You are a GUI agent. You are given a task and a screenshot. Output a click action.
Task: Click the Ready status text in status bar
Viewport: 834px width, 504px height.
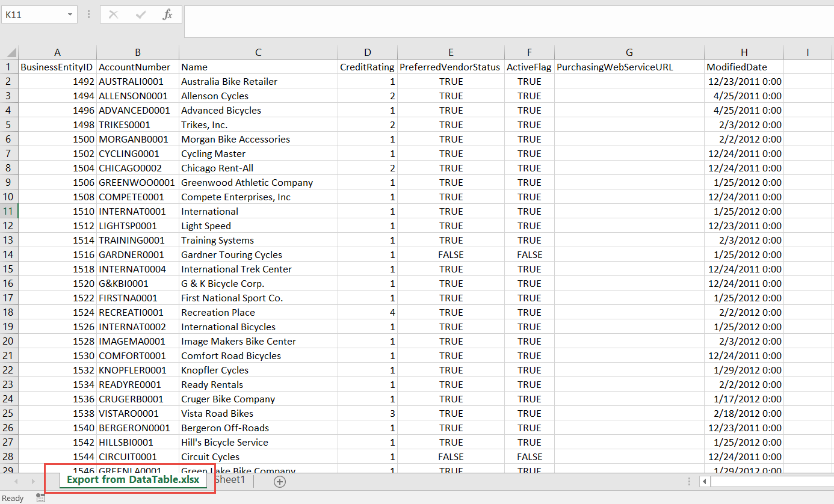13,498
